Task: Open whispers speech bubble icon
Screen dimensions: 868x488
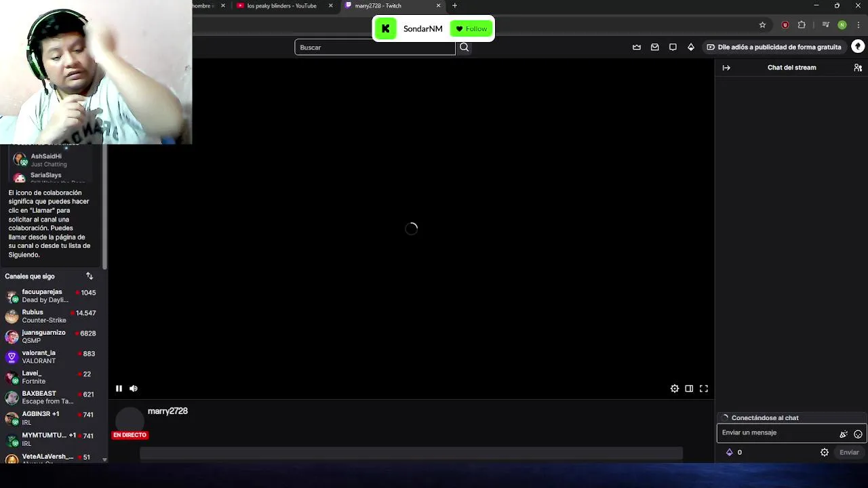Action: pos(673,47)
